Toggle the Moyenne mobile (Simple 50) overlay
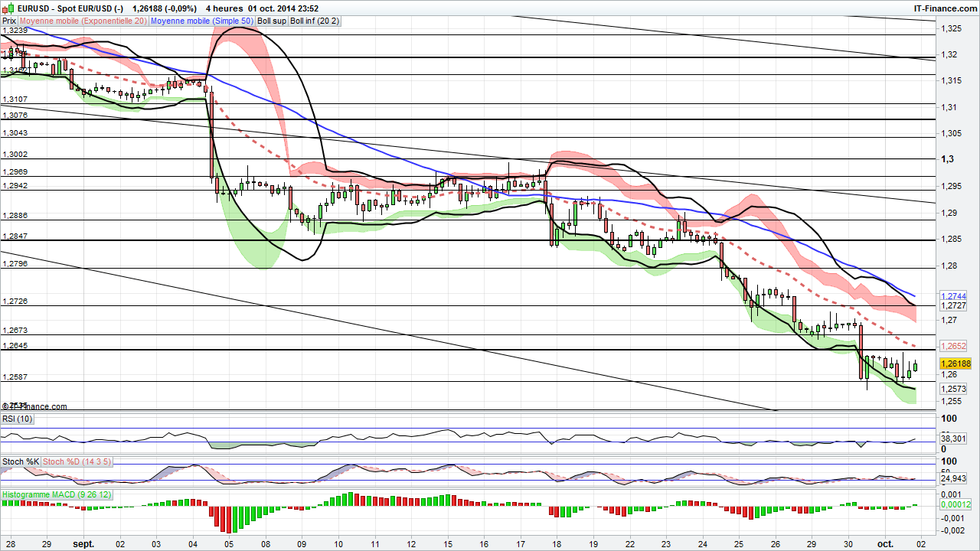980x551 pixels. 201,21
